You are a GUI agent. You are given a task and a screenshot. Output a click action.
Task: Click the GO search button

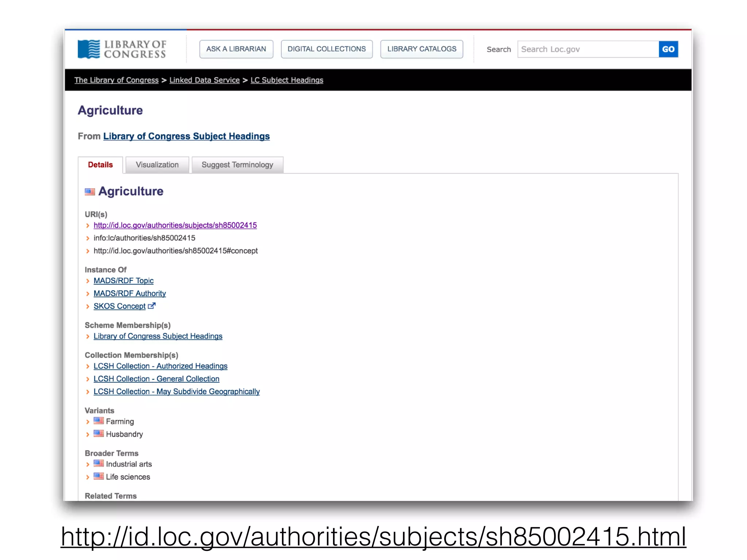tap(668, 49)
